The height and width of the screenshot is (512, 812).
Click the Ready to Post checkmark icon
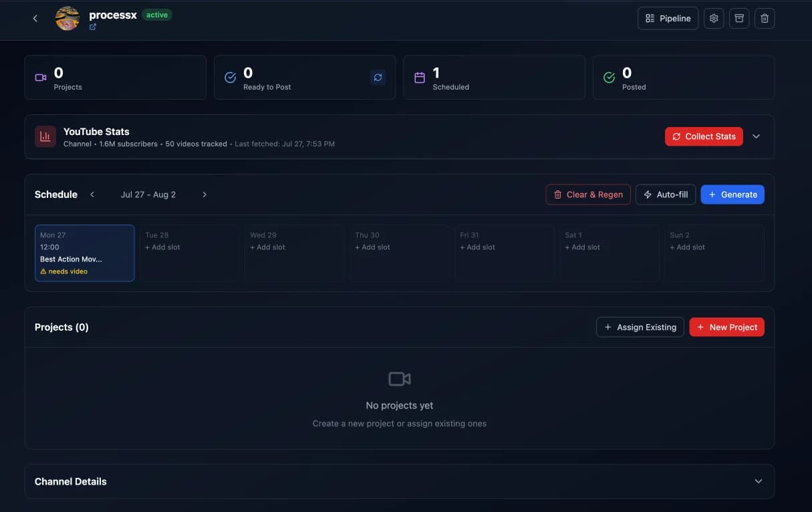[x=230, y=78]
